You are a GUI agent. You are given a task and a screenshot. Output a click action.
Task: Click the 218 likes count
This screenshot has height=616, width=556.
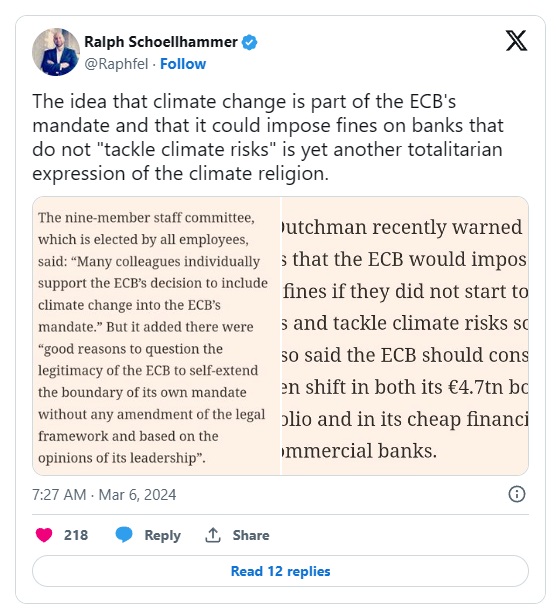[x=76, y=535]
